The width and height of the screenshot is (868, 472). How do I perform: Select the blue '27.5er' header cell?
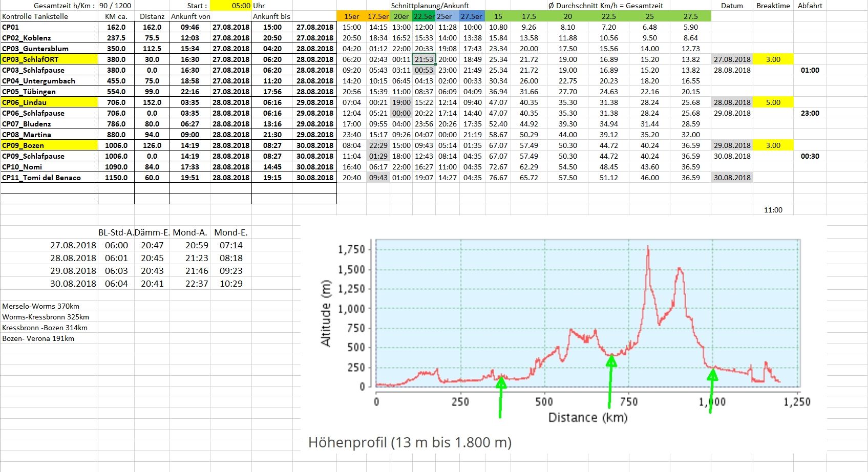tap(472, 16)
